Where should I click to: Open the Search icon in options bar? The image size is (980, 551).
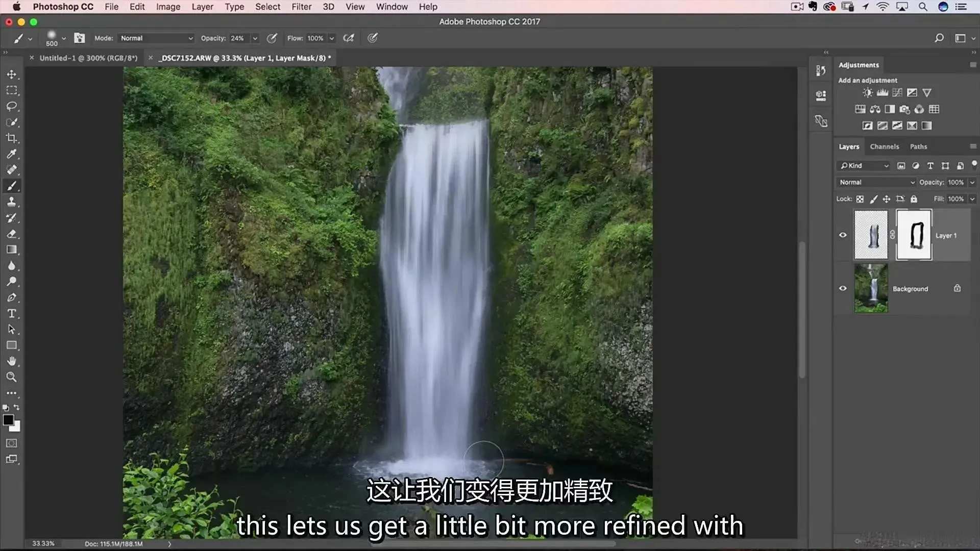point(939,38)
